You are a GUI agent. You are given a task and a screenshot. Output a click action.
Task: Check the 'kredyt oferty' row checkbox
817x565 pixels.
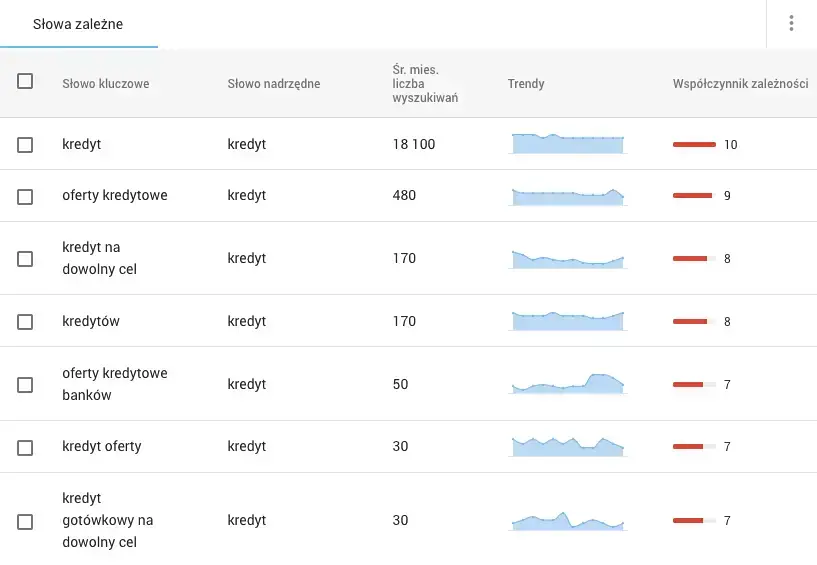pos(25,447)
